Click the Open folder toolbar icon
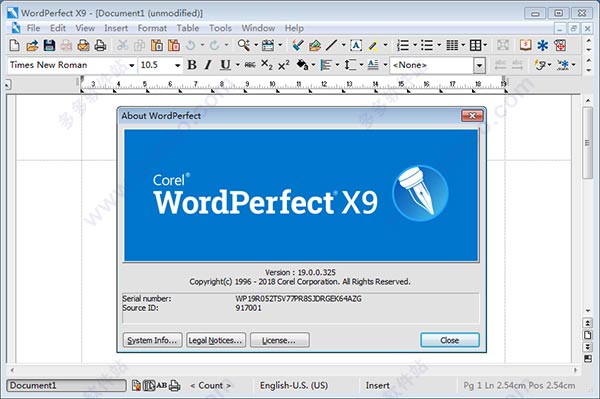The image size is (600, 399). 32,46
